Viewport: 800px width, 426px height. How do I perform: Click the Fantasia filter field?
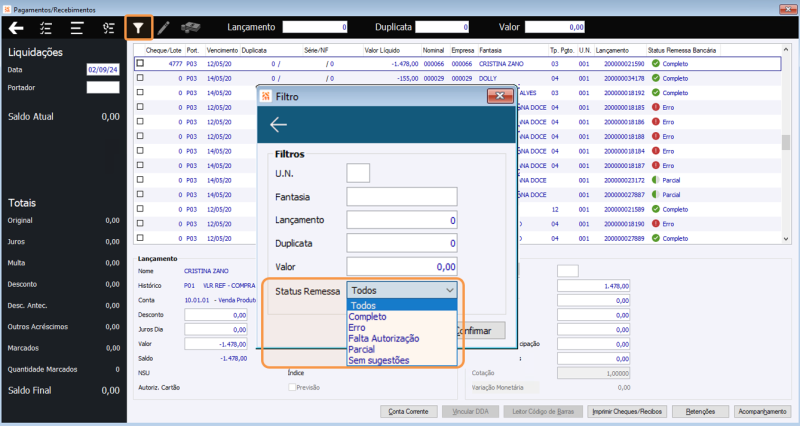click(x=402, y=196)
